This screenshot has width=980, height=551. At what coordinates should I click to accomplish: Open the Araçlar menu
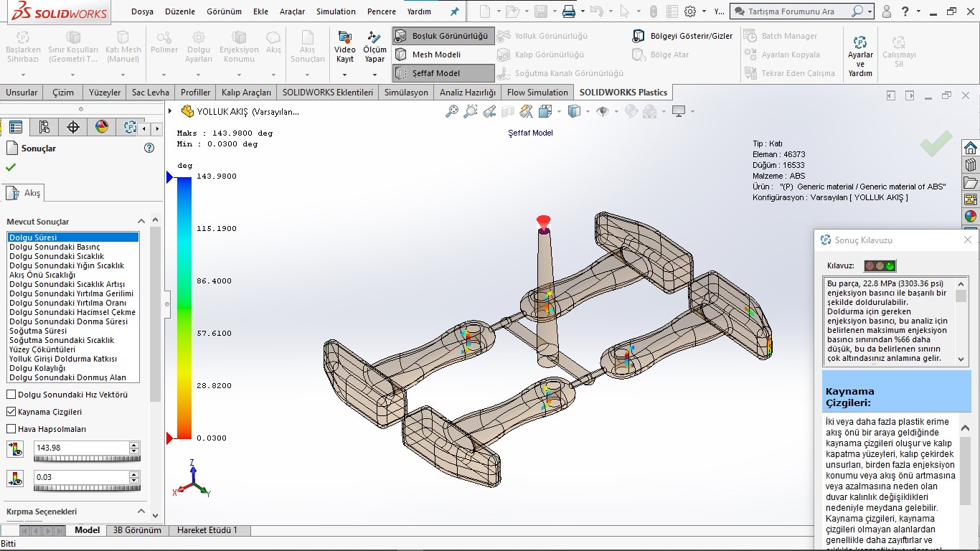tap(292, 11)
